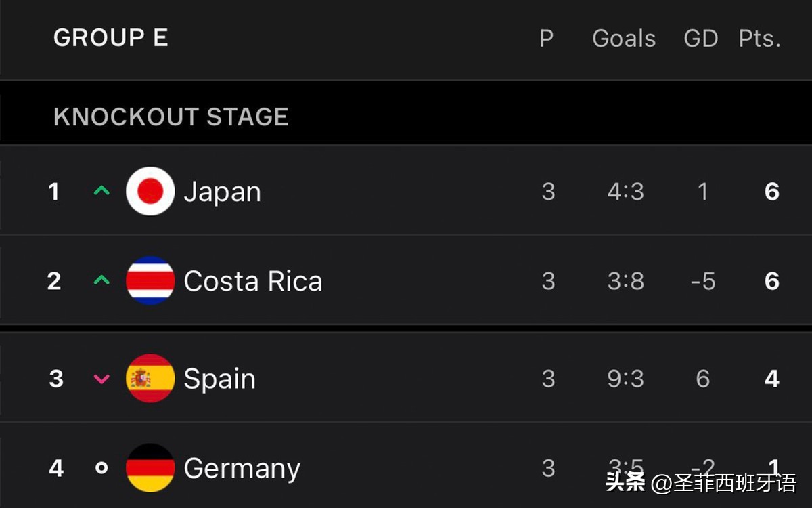Sort by the GD column header
Image resolution: width=812 pixels, height=508 pixels.
(700, 39)
